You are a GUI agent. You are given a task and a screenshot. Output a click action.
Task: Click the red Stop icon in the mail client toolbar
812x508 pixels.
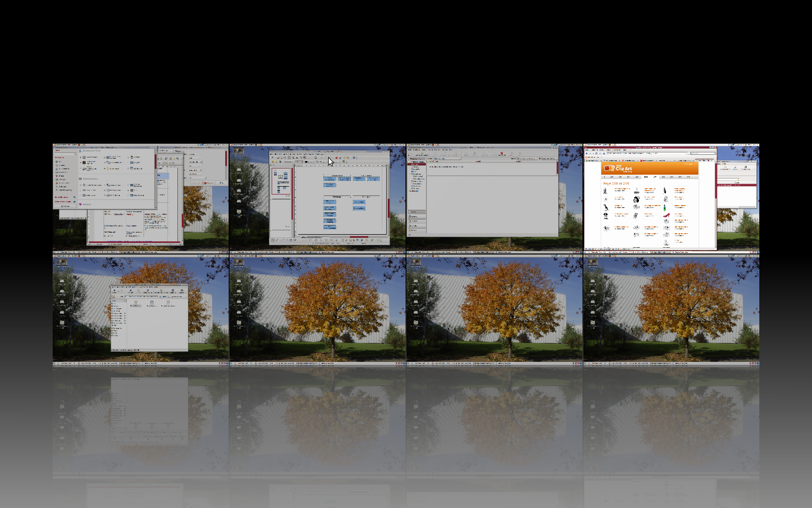[502, 153]
